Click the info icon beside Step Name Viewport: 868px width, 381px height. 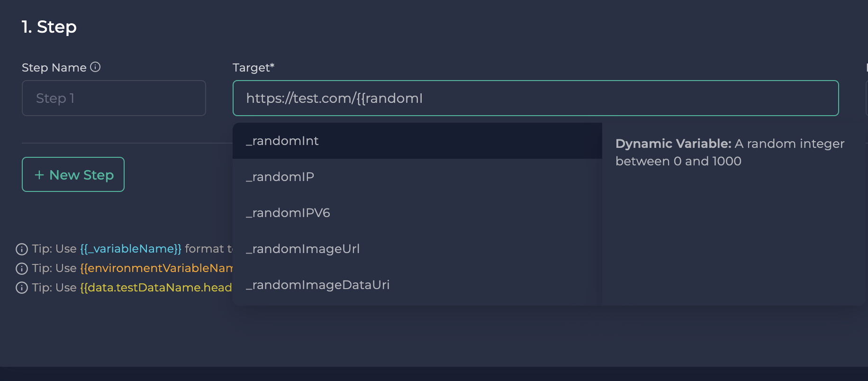95,67
